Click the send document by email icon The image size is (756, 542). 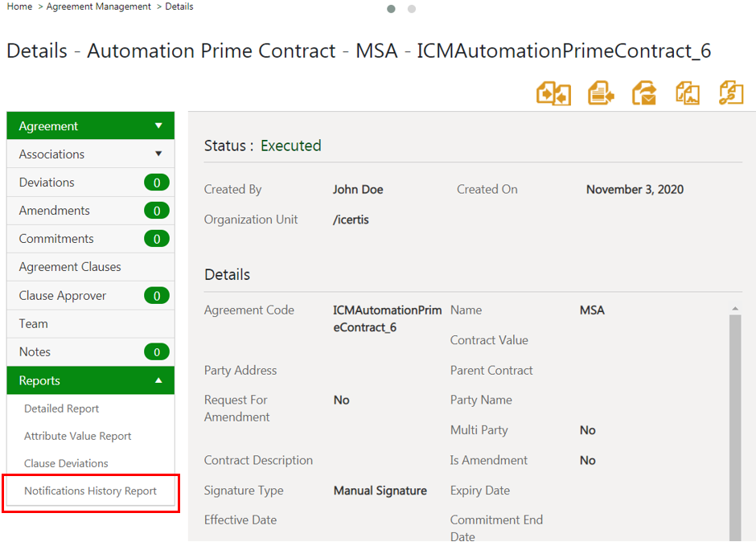644,93
